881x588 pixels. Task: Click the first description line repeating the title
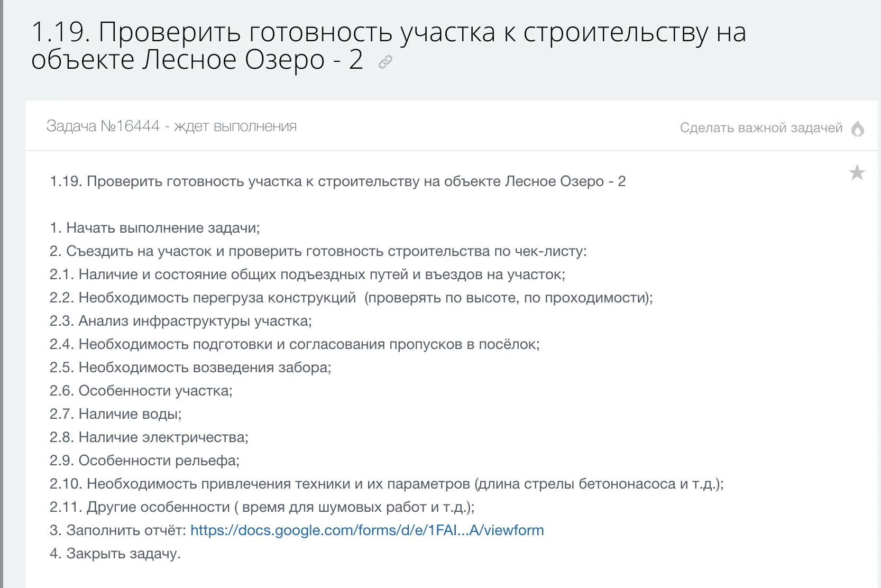click(x=338, y=181)
